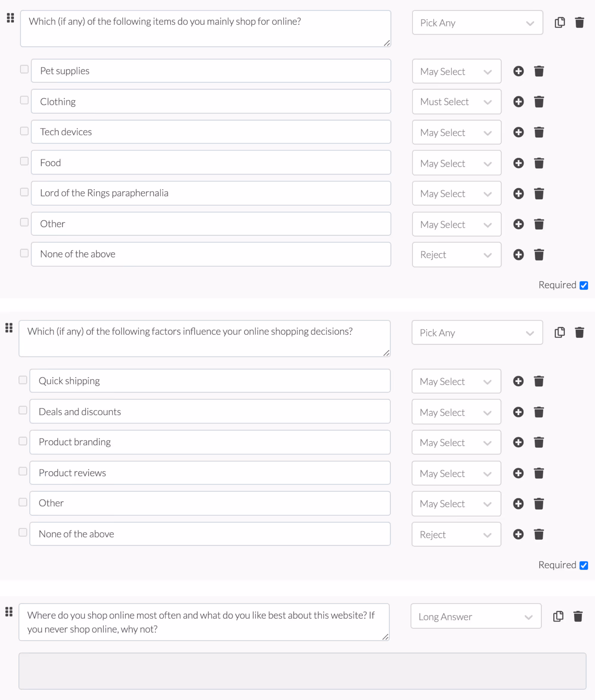Duplicate the shopping factors question
Screen dimensions: 595x700
tap(560, 332)
